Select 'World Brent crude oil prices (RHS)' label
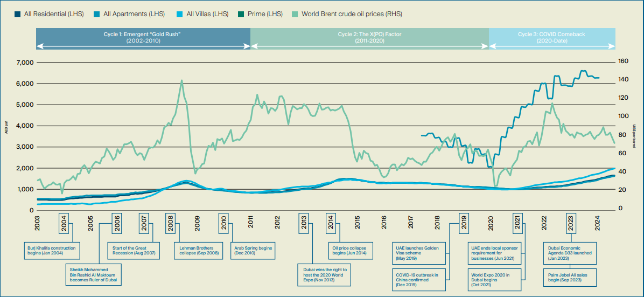 [x=352, y=14]
